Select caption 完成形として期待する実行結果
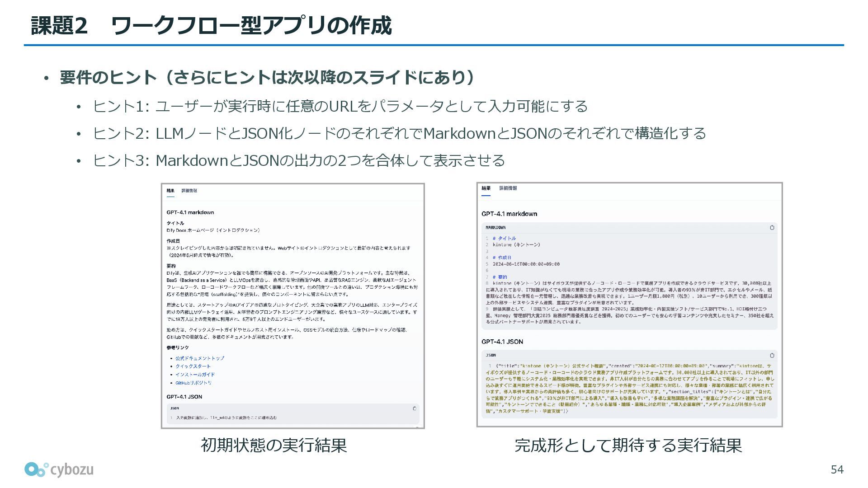868x488 pixels. [628, 446]
